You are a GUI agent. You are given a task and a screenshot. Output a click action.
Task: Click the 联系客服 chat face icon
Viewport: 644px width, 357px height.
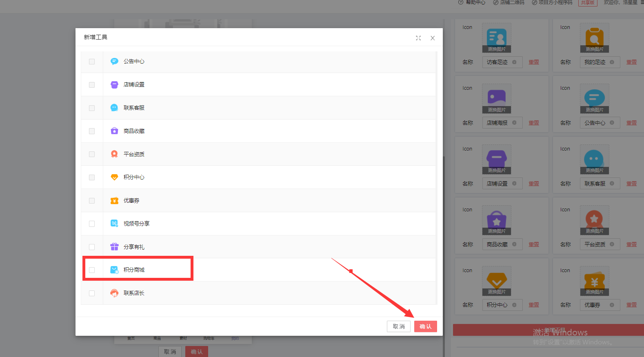coord(114,108)
